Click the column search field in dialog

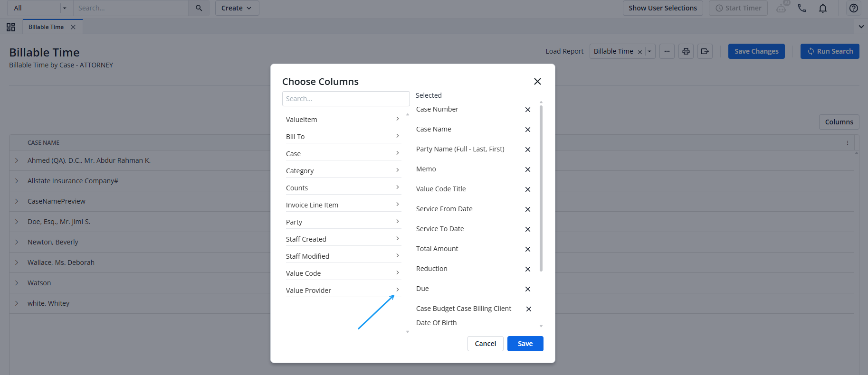pos(346,99)
